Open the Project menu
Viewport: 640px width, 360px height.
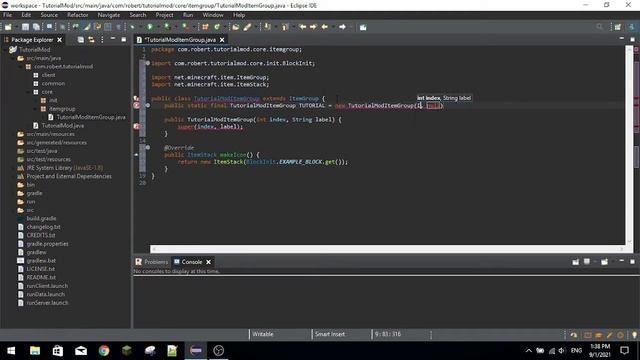click(164, 15)
